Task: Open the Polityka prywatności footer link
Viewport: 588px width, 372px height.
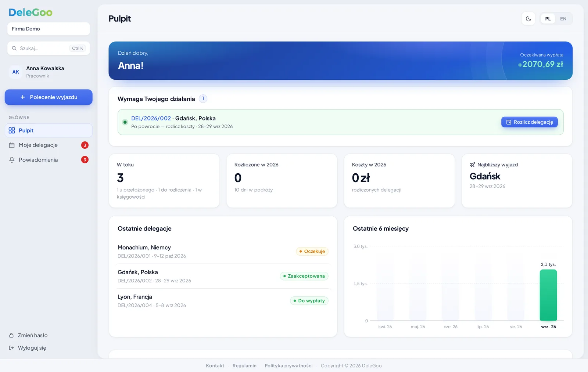Action: [x=288, y=366]
